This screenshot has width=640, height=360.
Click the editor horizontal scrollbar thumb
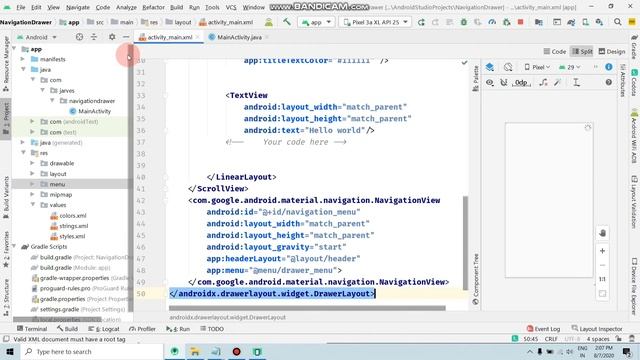(x=307, y=308)
